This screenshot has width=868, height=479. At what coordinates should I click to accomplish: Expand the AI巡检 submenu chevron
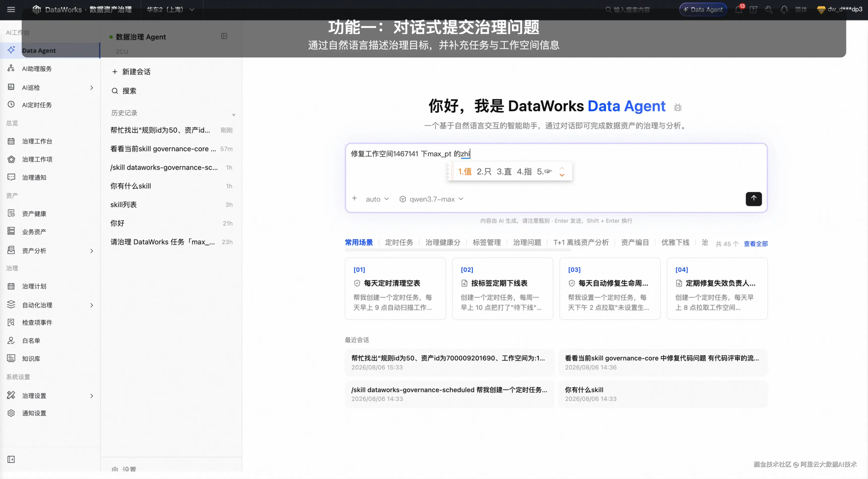click(92, 88)
